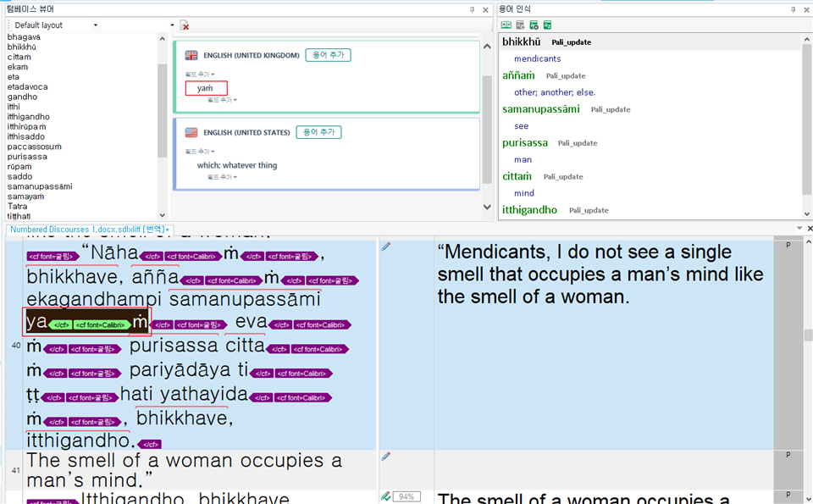
Task: Click the recognised term itthigandho
Action: 529,210
